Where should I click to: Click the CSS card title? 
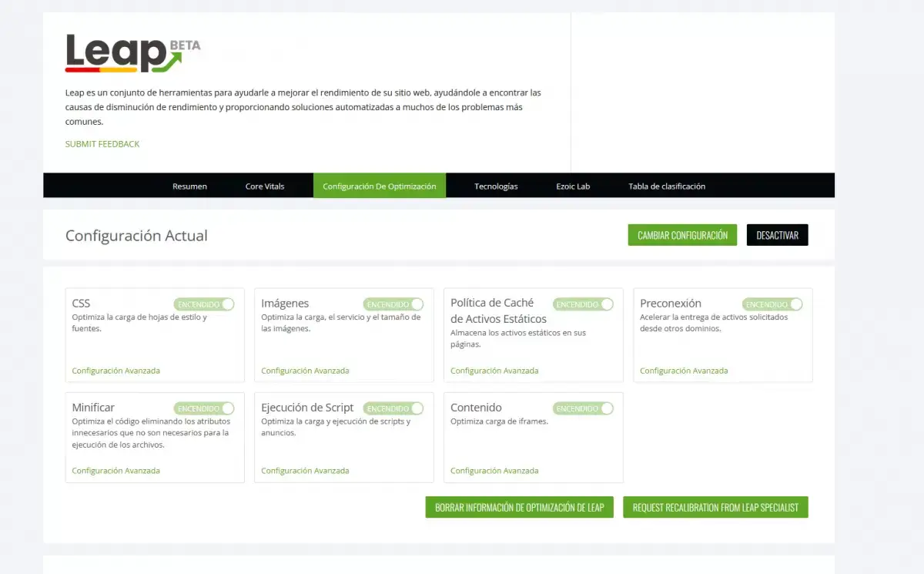coord(81,304)
